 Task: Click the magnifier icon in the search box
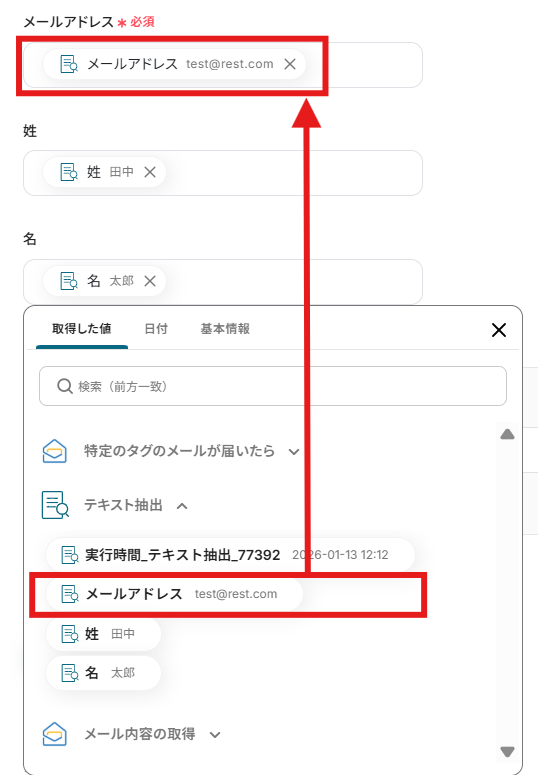pyautogui.click(x=65, y=386)
